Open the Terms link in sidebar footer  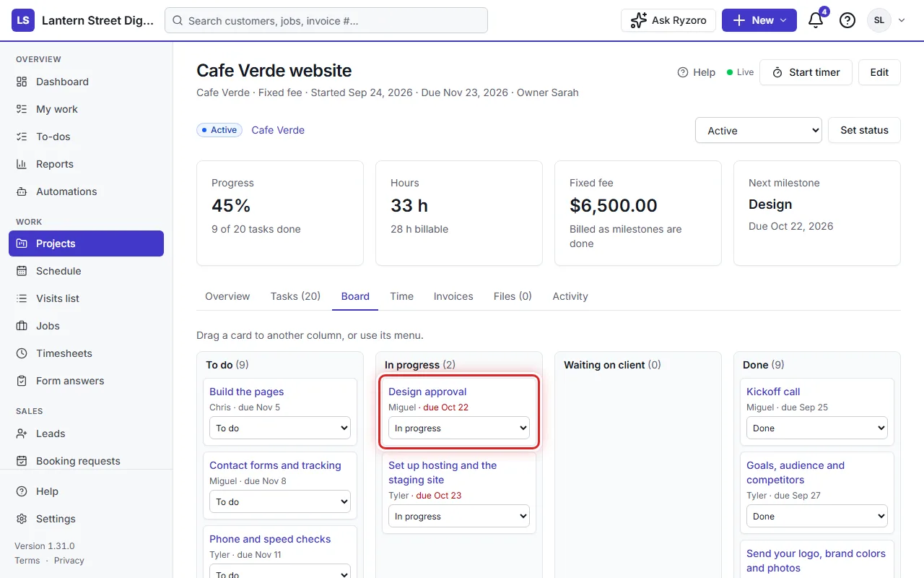pos(27,561)
